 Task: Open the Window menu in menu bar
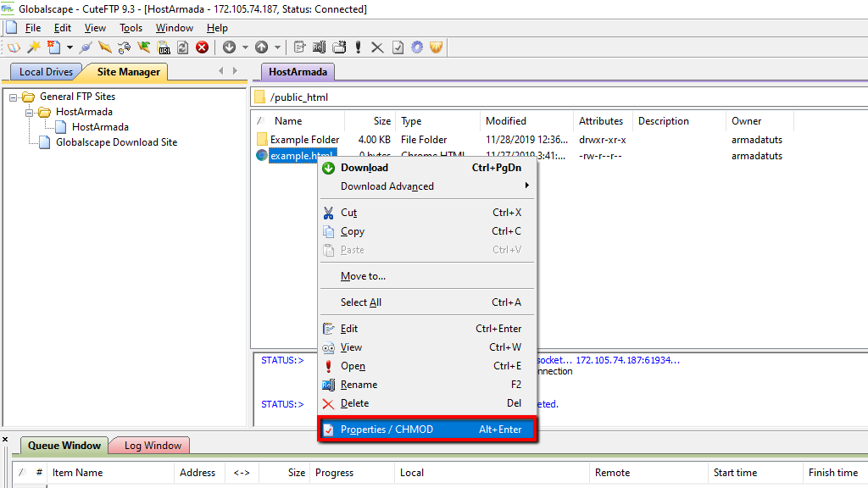pos(175,28)
